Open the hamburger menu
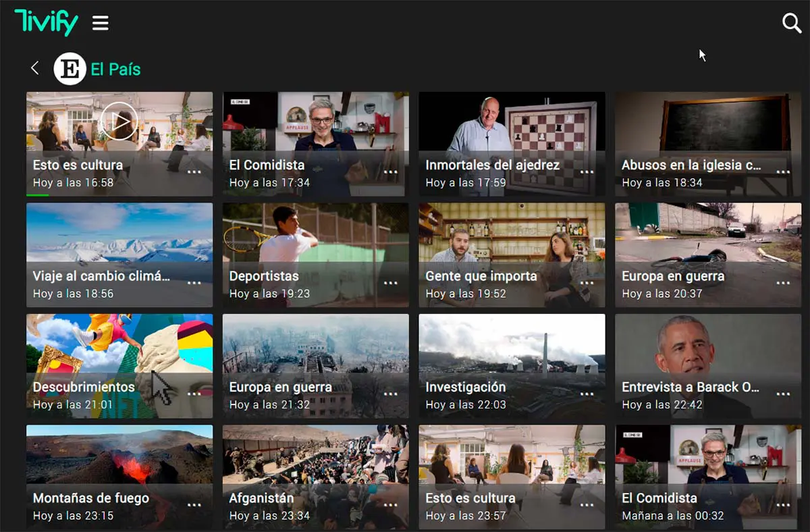 (x=101, y=24)
